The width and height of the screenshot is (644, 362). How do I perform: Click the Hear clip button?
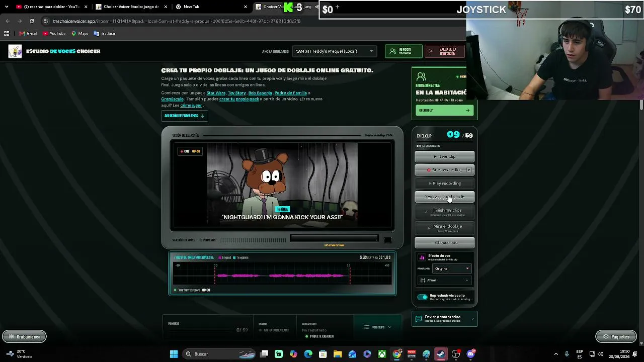[444, 156]
